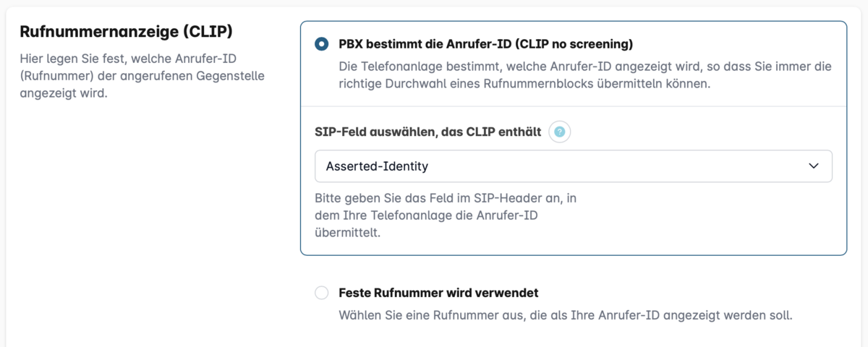This screenshot has height=347, width=868.
Task: Click the SIP-Feld help question mark icon
Action: (560, 132)
